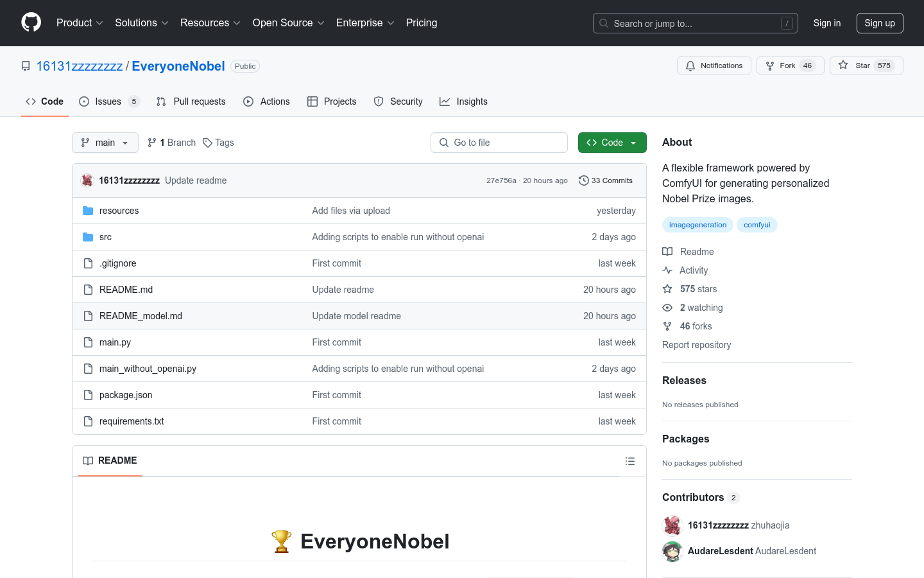
Task: Click the Notifications button
Action: coord(714,66)
